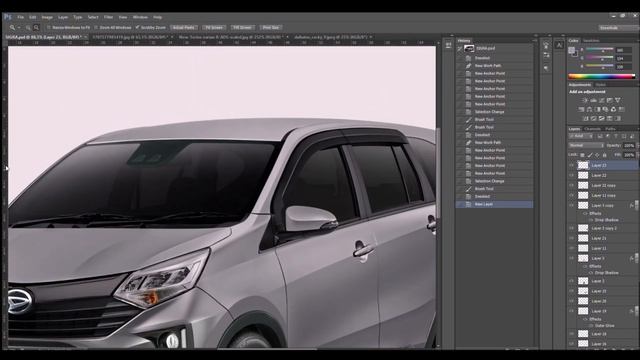Image resolution: width=640 pixels, height=360 pixels.
Task: Click the Fill Screen button
Action: coord(242,27)
